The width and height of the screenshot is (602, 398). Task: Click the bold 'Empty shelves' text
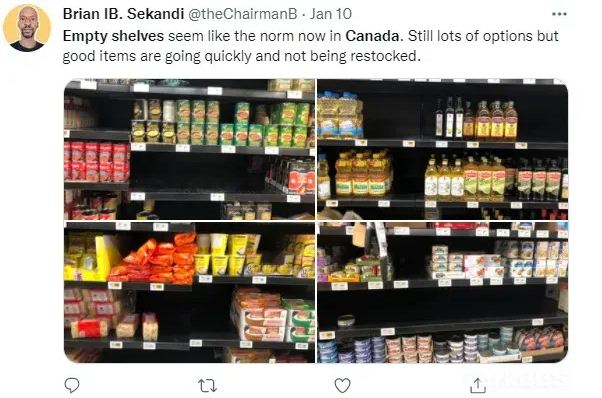point(113,36)
